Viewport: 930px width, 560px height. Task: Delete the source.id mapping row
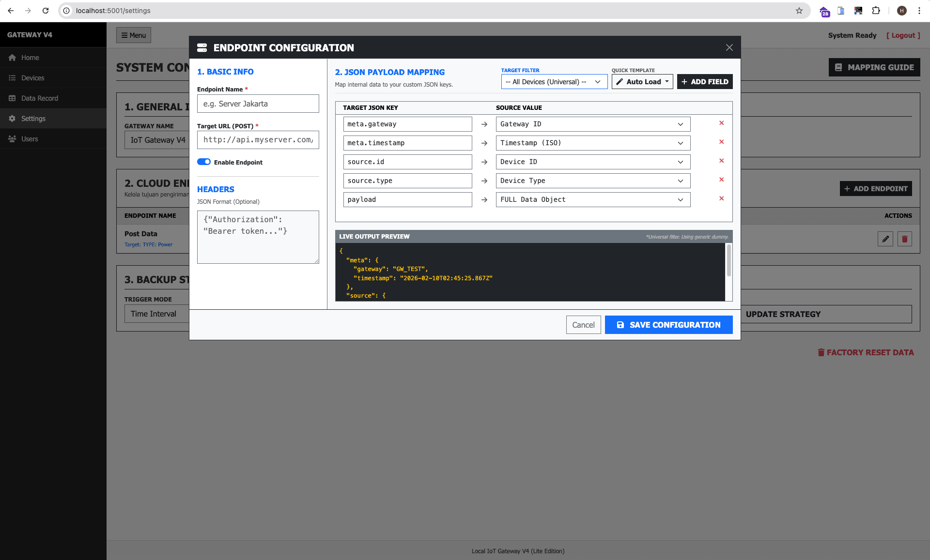[721, 161]
